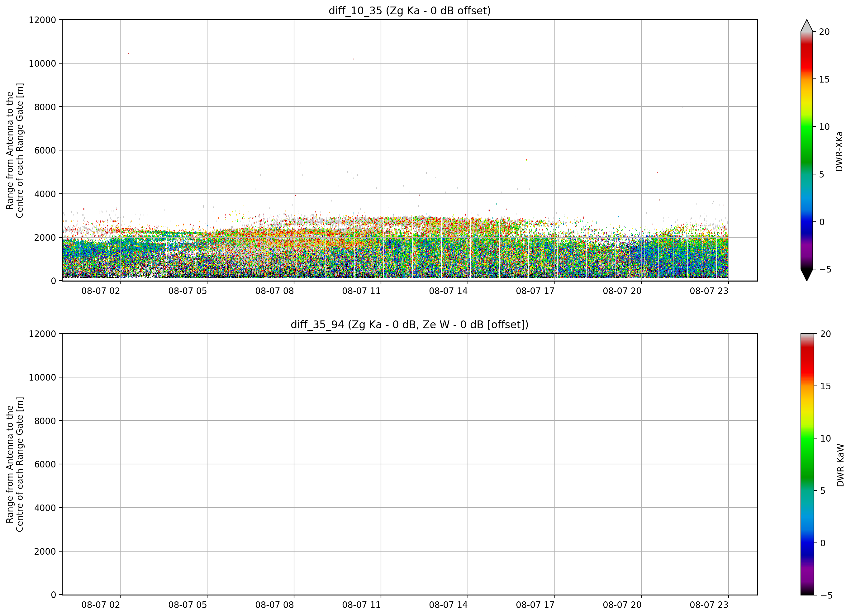Image resolution: width=851 pixels, height=616 pixels.
Task: Click "08-07 11" under the diff_35_94 plot
Action: tap(361, 605)
